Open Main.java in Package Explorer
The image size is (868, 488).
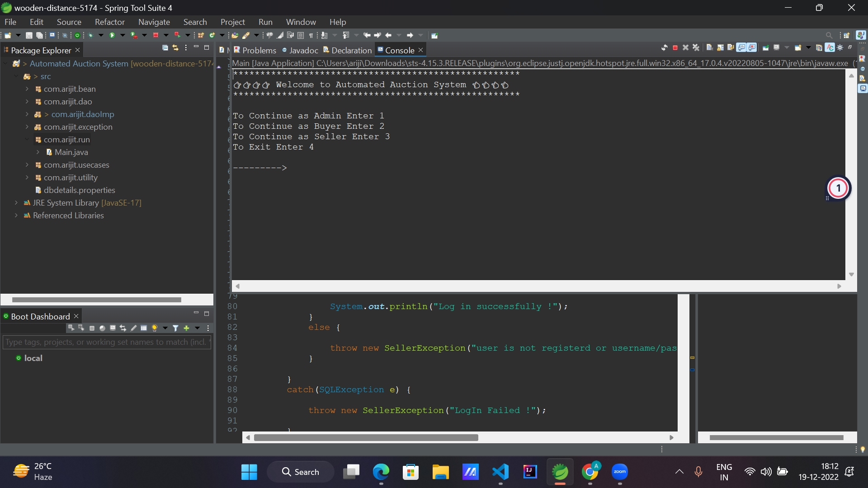[71, 152]
